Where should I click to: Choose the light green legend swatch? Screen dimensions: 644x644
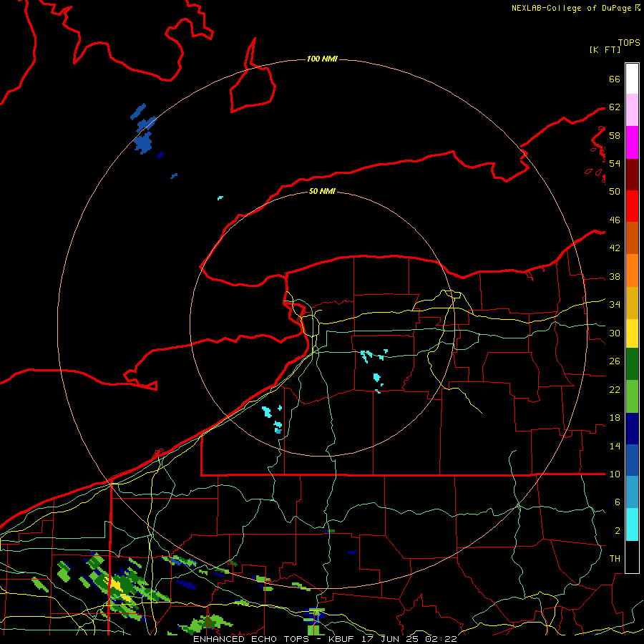point(632,396)
